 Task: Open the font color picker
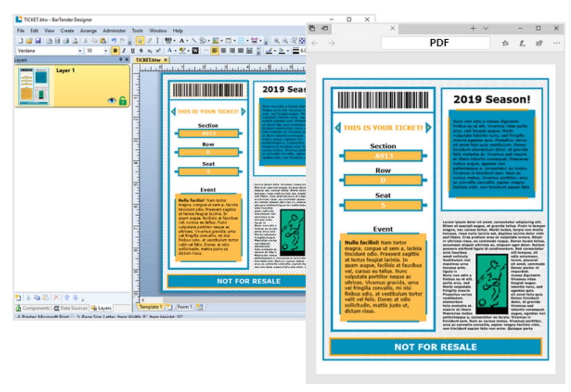pos(170,51)
